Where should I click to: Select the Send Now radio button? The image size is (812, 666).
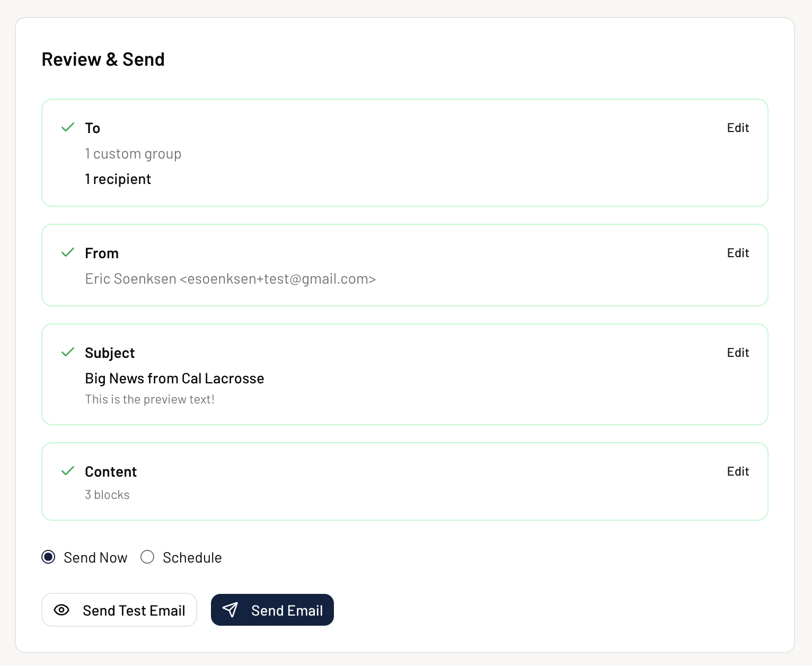(x=48, y=557)
